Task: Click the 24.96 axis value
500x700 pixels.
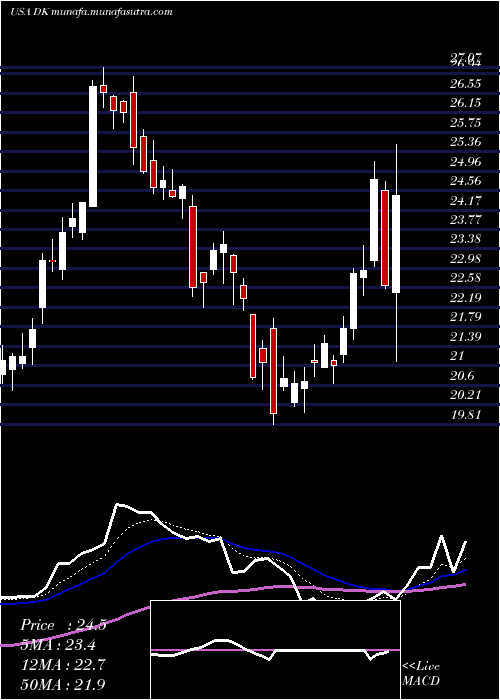Action: coord(465,161)
